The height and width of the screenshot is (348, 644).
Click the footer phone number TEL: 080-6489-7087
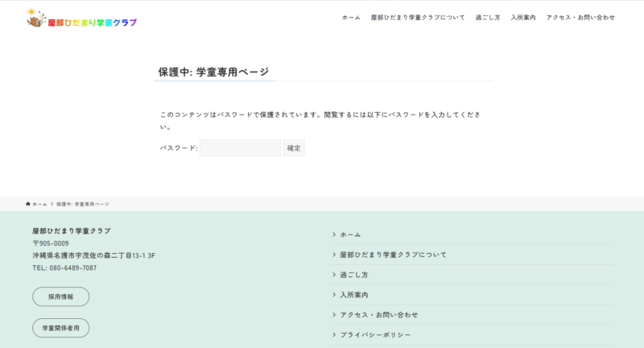click(64, 268)
